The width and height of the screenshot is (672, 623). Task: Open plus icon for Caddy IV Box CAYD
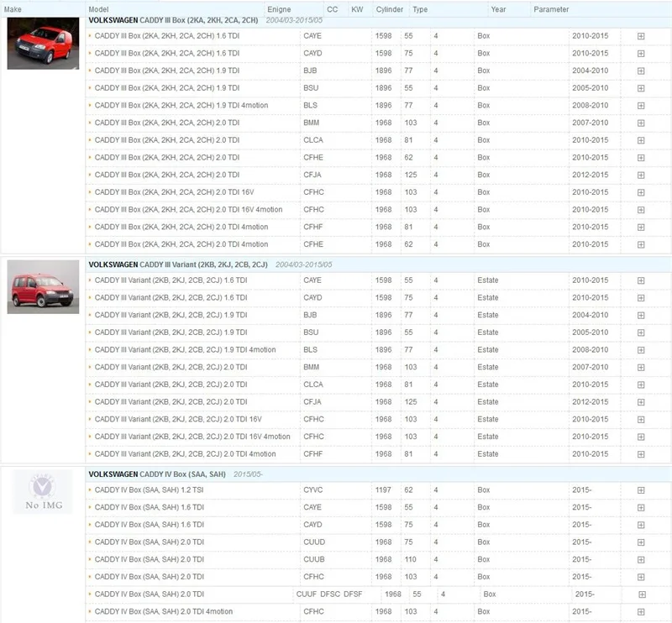coord(641,525)
